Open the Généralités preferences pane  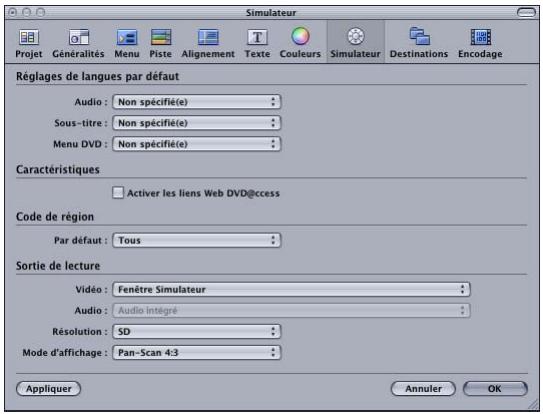tap(78, 43)
